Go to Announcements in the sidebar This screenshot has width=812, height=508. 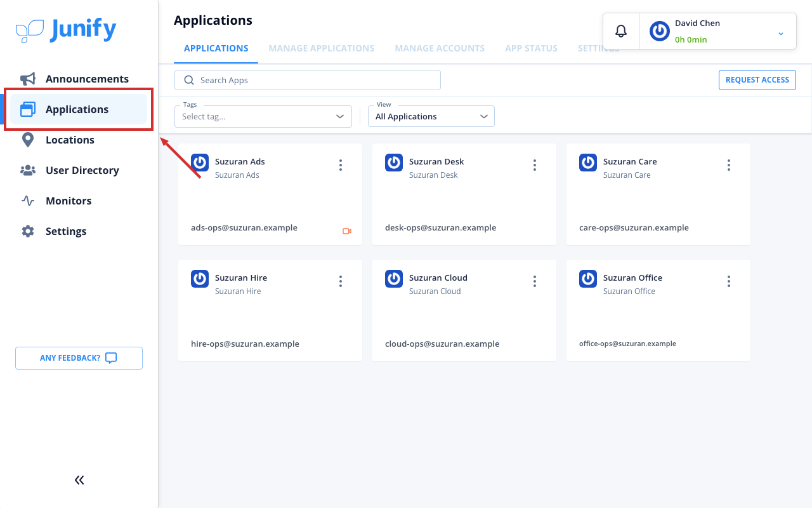79,79
